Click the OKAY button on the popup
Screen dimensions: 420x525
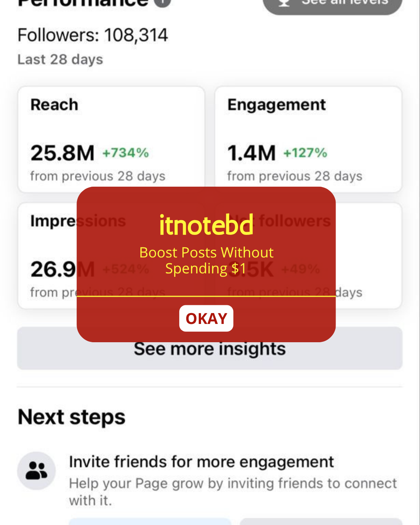point(206,318)
